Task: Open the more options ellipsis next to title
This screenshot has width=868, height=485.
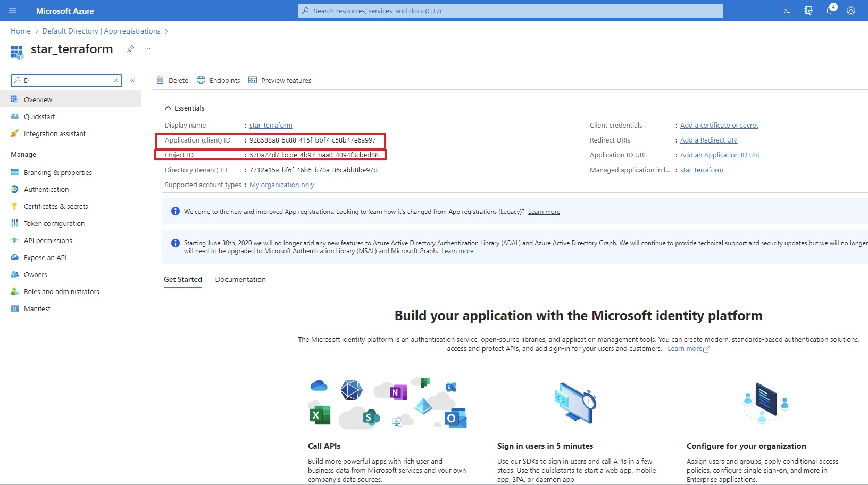Action: 147,49
